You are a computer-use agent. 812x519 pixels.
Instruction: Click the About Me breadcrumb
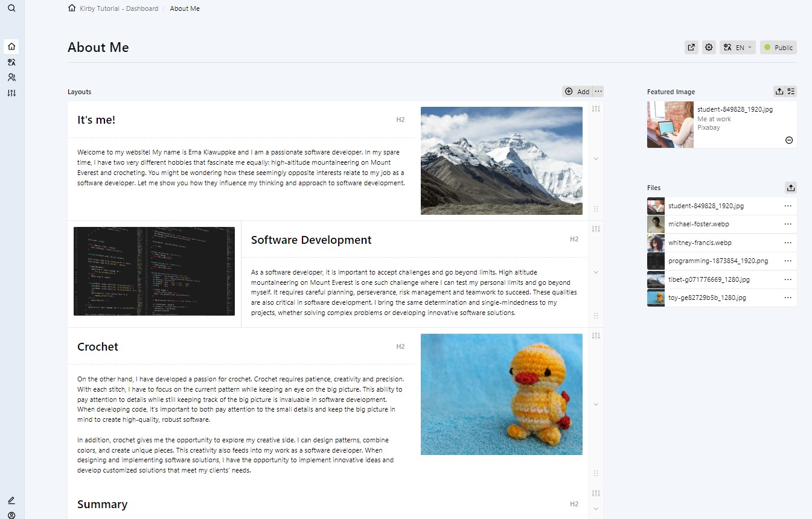click(185, 8)
